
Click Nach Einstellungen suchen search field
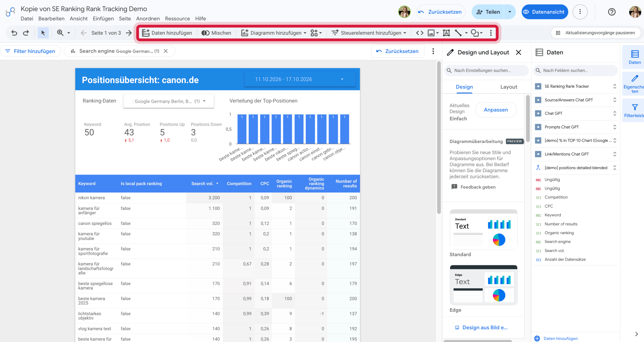tap(486, 71)
